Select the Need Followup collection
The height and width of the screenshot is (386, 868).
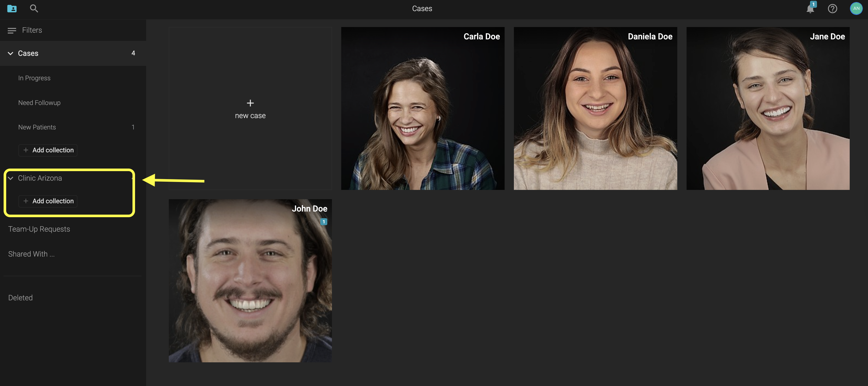(x=39, y=103)
